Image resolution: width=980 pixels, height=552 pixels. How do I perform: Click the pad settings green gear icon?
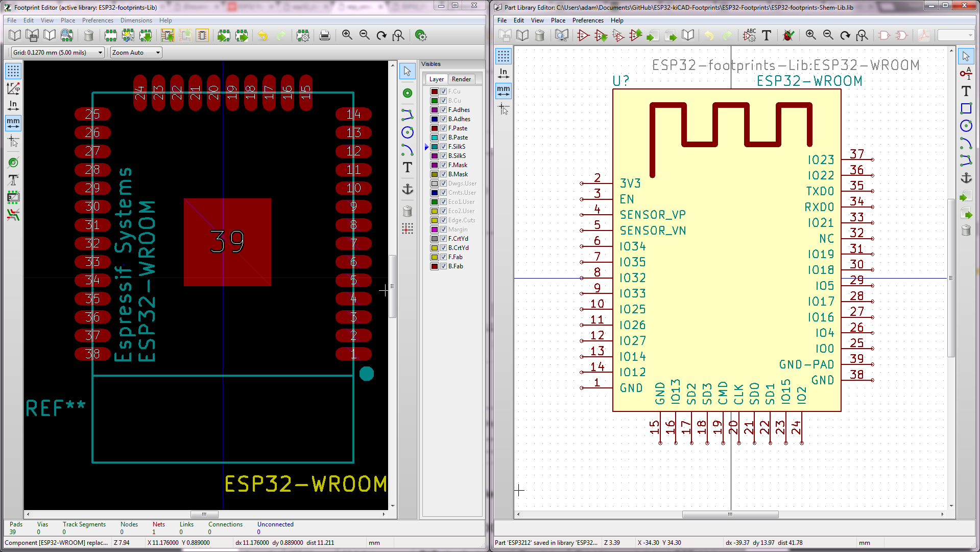421,35
